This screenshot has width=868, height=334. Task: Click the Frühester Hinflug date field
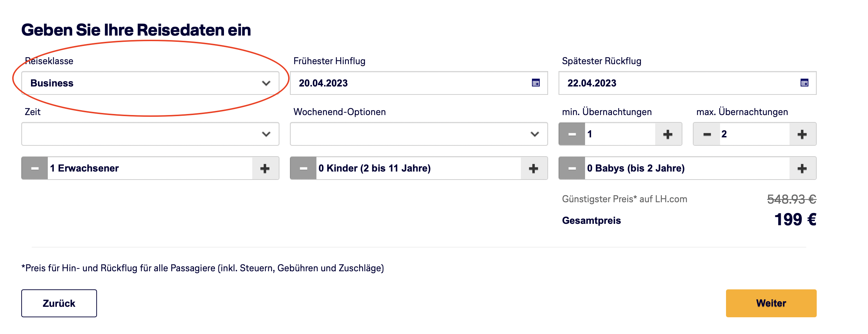tap(408, 83)
